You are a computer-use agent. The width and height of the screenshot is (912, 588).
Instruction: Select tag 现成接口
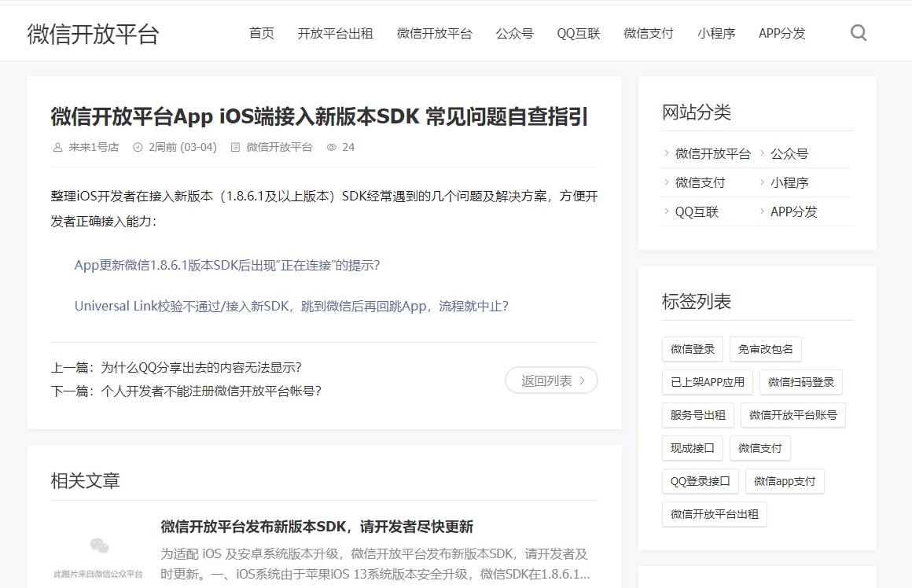pyautogui.click(x=692, y=448)
